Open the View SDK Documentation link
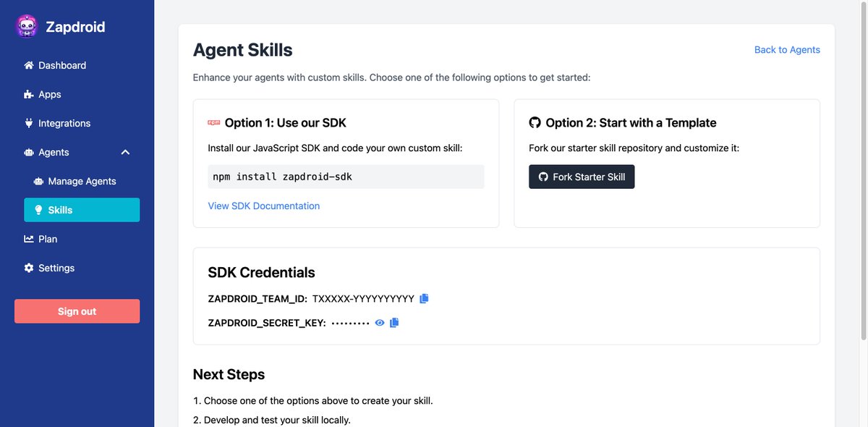Viewport: 868px width, 427px height. coord(264,206)
